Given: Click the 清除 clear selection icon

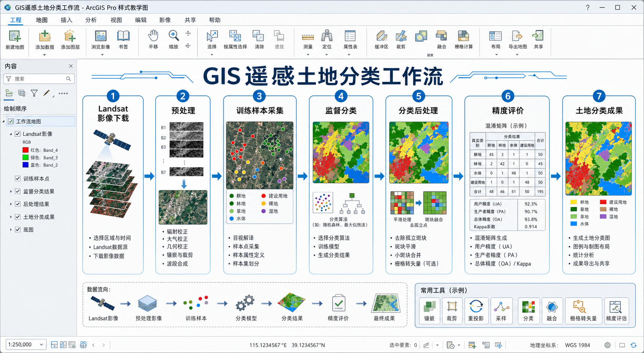Looking at the screenshot, I should [259, 36].
